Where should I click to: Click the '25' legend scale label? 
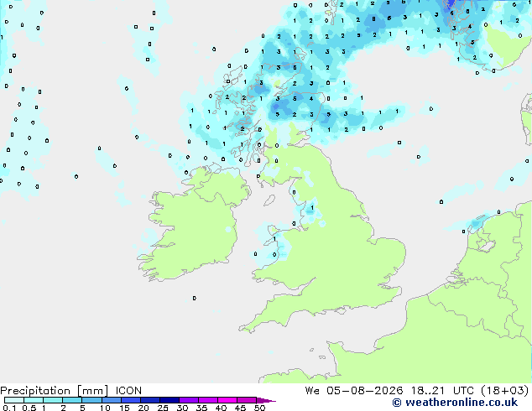(163, 408)
